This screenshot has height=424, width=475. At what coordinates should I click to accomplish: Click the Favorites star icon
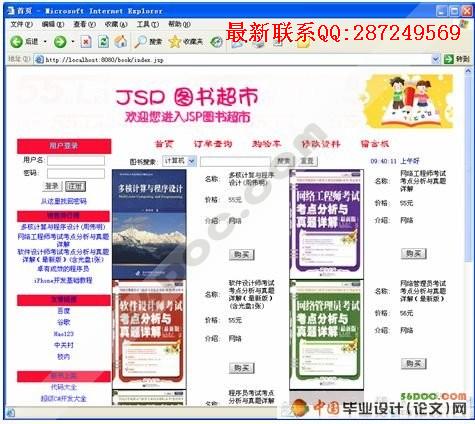click(x=174, y=42)
